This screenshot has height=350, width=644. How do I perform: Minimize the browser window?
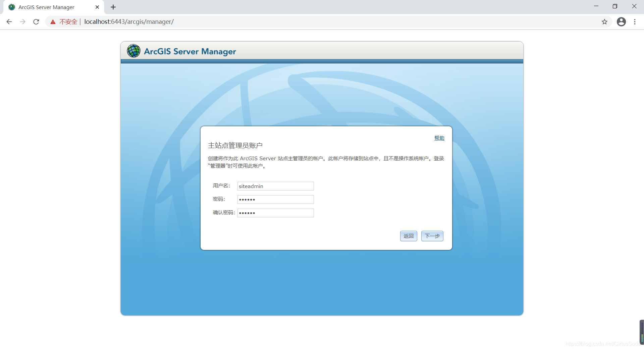tap(596, 6)
